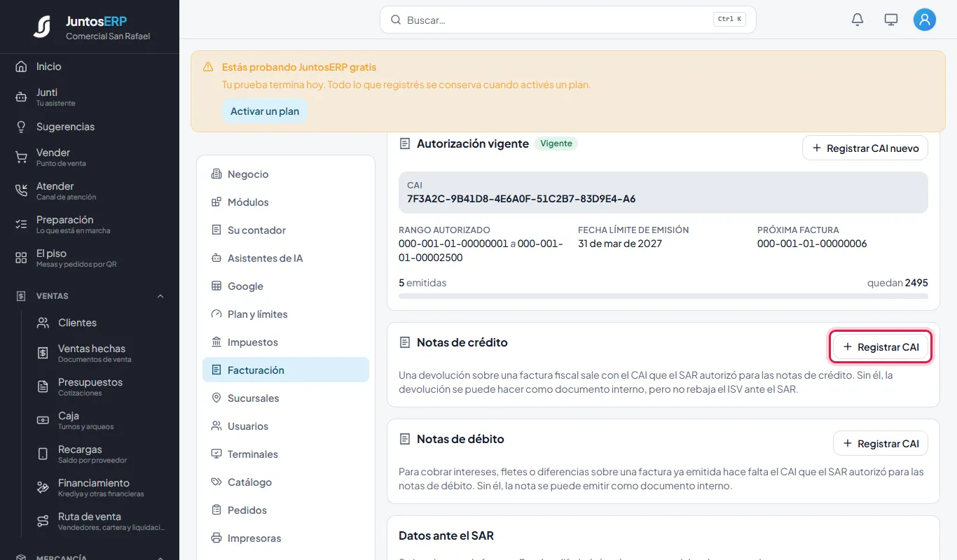Open Usuarios settings tab
This screenshot has width=957, height=560.
click(x=286, y=426)
